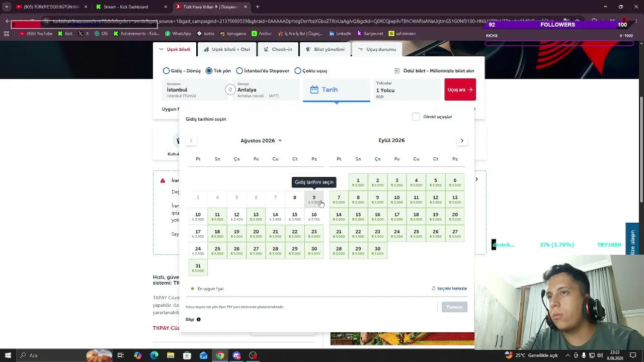Open the Check-in tab

pyautogui.click(x=278, y=49)
